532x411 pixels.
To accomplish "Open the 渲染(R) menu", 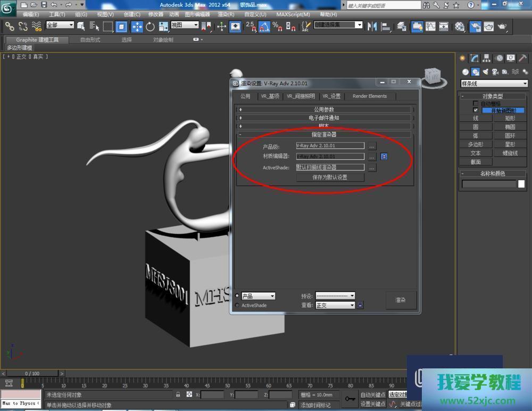I will 226,14.
